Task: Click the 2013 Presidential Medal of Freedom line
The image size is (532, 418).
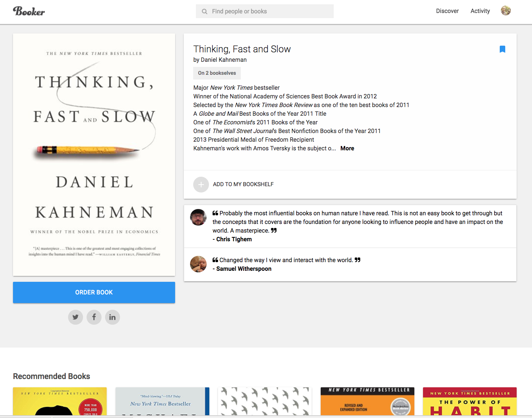Action: click(254, 140)
